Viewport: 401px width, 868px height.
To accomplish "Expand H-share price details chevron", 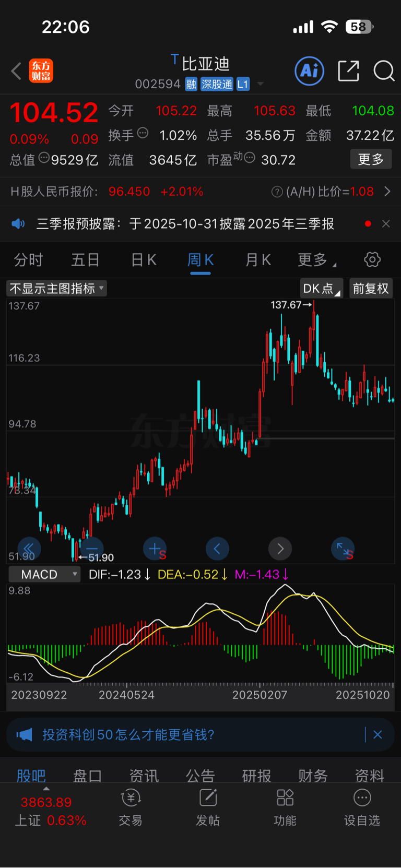I will tap(387, 192).
